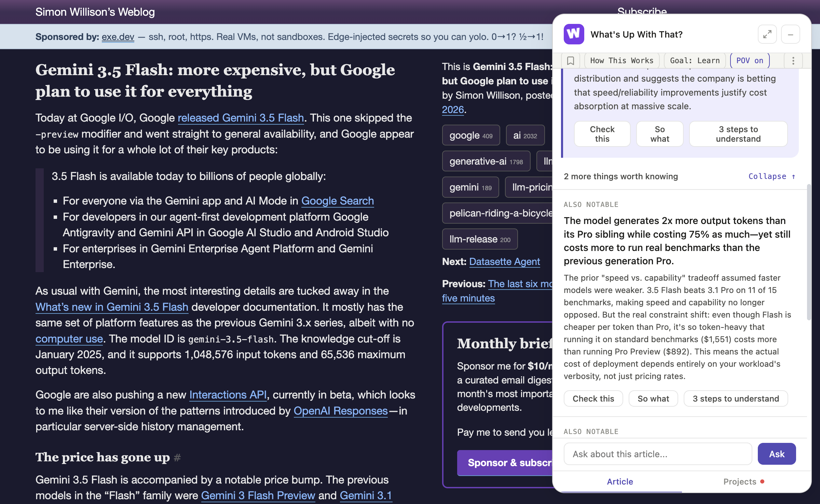This screenshot has width=820, height=504.
Task: Click the # anchor beside The price has gone up
Action: point(177,457)
